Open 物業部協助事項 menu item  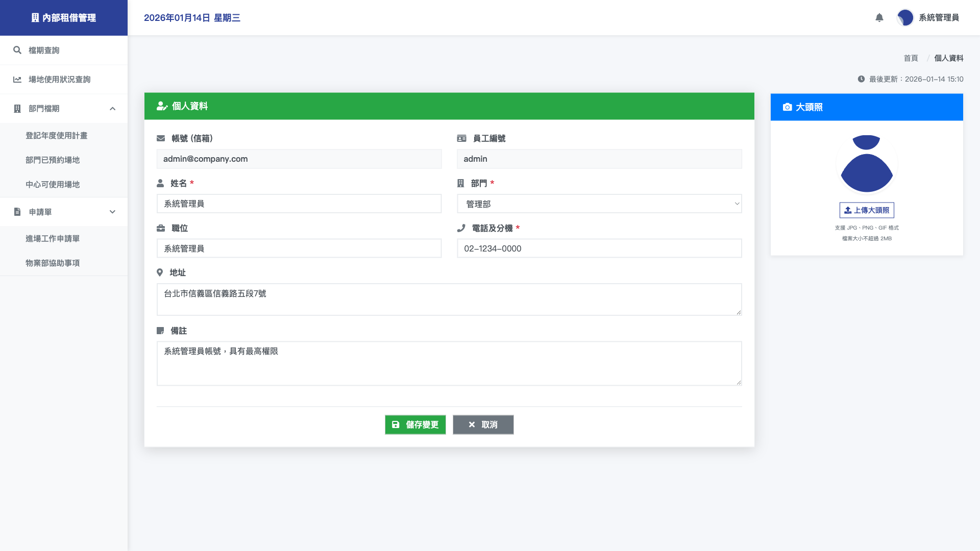[53, 263]
